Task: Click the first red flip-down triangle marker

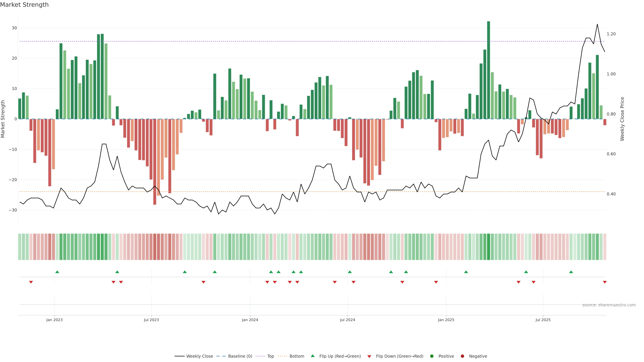Action: tap(31, 282)
